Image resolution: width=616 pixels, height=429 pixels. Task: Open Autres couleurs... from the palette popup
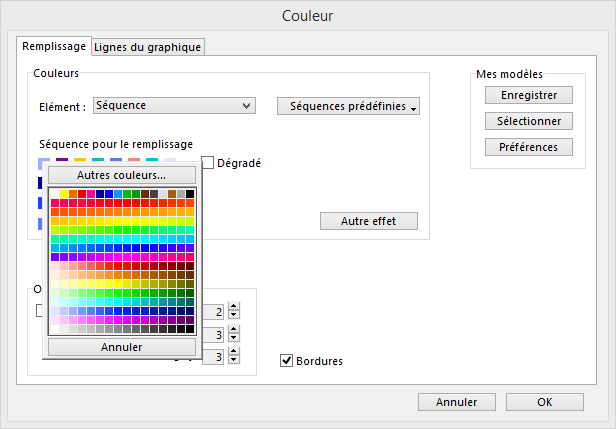coord(122,175)
